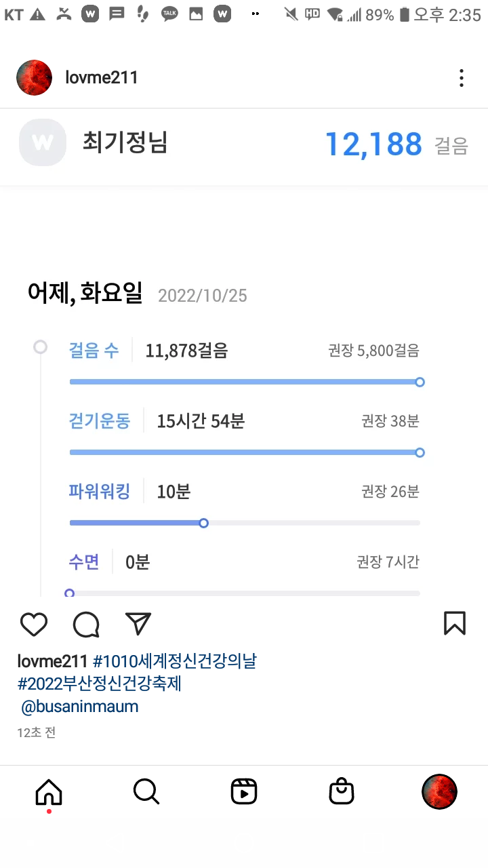Open lovme211 username in post header

click(102, 77)
